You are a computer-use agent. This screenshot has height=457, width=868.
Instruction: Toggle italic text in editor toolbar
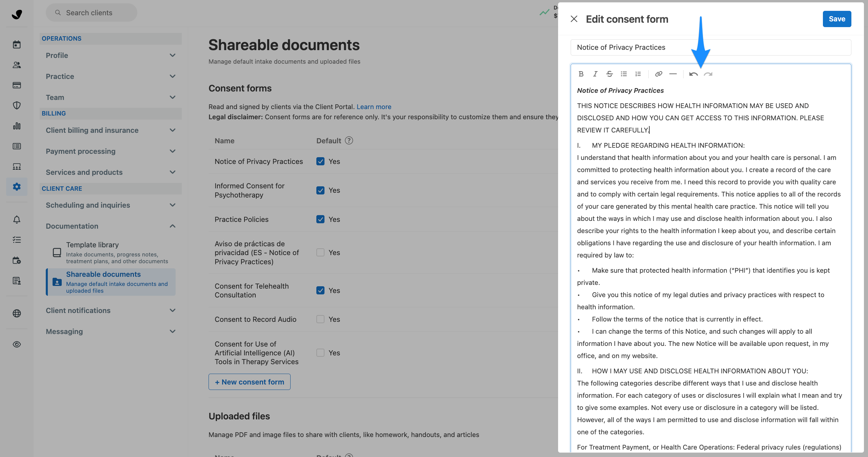point(595,74)
